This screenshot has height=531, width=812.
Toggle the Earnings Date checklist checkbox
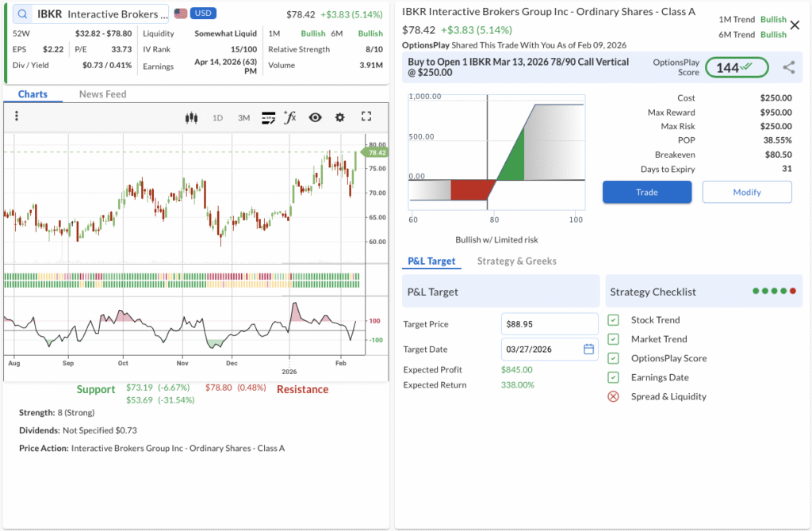[x=613, y=377]
